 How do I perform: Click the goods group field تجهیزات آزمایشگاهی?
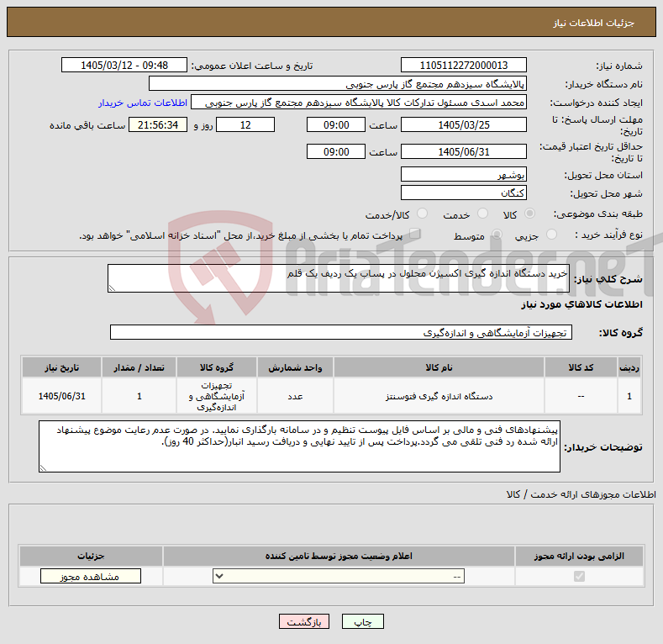coord(341,333)
